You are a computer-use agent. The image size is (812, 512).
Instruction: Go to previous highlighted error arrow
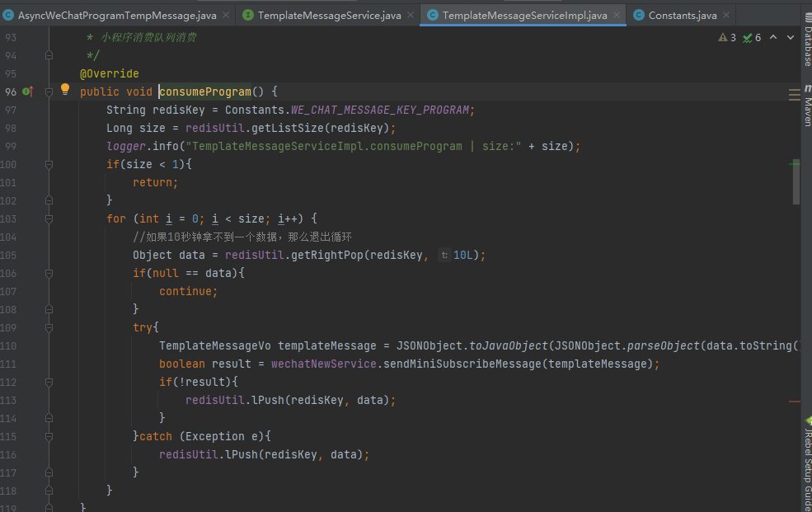(773, 37)
